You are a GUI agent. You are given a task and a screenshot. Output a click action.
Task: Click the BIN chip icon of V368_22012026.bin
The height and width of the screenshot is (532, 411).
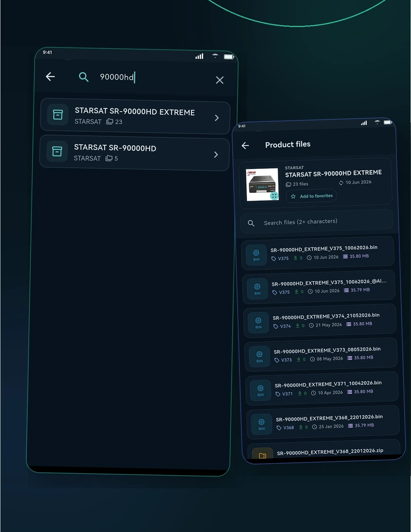tap(261, 424)
